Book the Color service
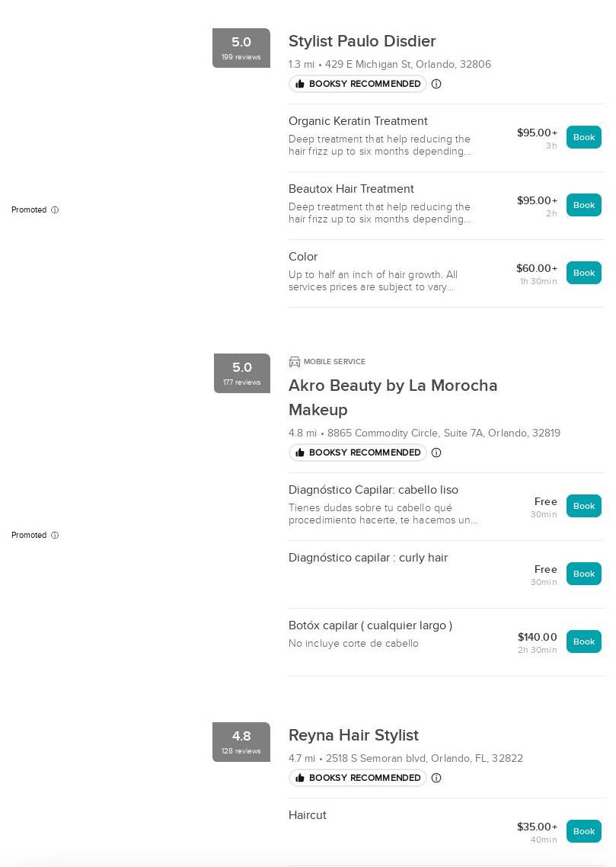 [x=583, y=273]
